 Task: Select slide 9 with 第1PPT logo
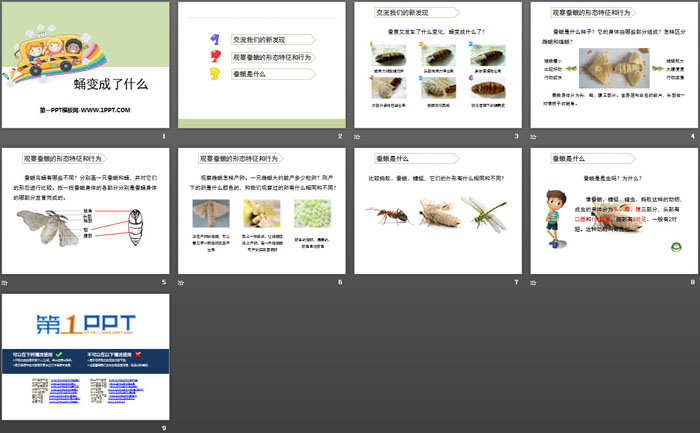pos(86,357)
